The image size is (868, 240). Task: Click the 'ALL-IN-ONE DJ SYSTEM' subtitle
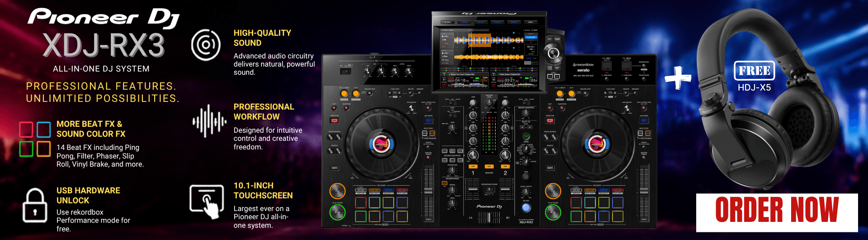pyautogui.click(x=101, y=69)
